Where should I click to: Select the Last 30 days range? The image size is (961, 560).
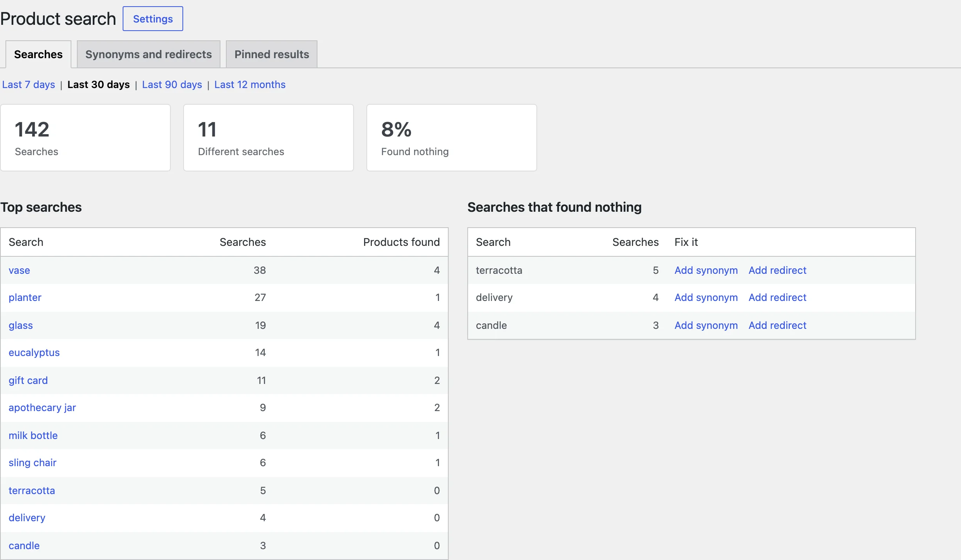tap(99, 85)
